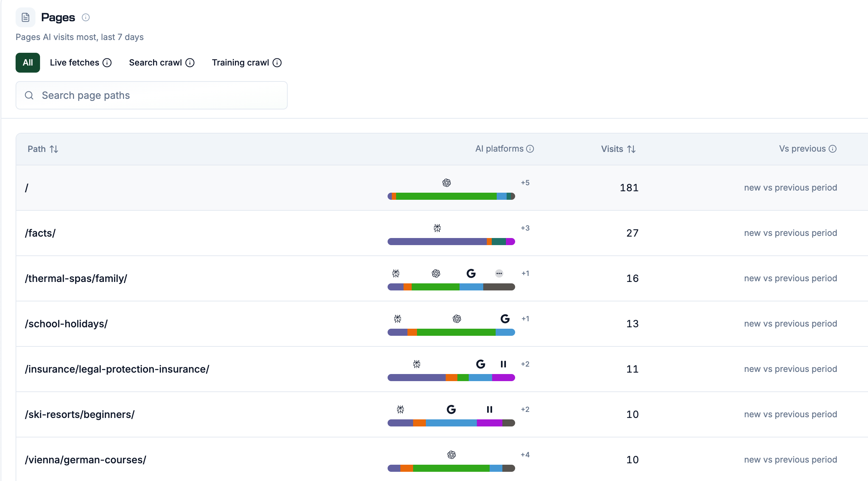The image size is (868, 481).
Task: Click the 181 visits value
Action: click(x=629, y=188)
